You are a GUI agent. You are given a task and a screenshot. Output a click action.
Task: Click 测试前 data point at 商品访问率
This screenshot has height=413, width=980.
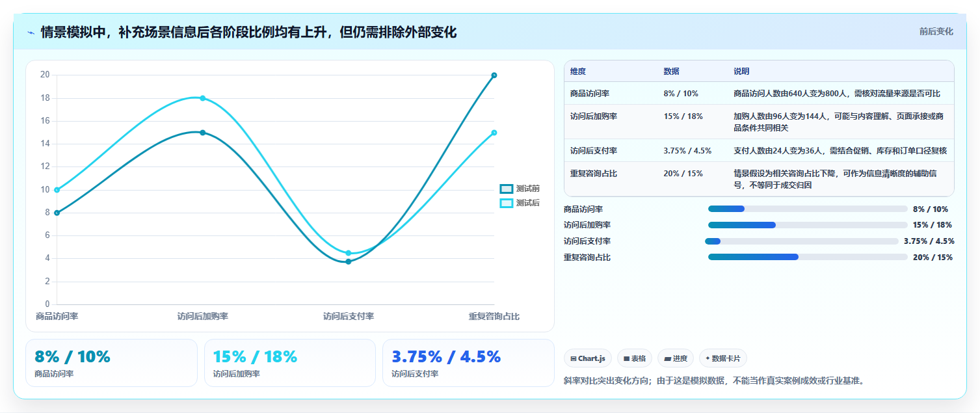click(x=57, y=213)
